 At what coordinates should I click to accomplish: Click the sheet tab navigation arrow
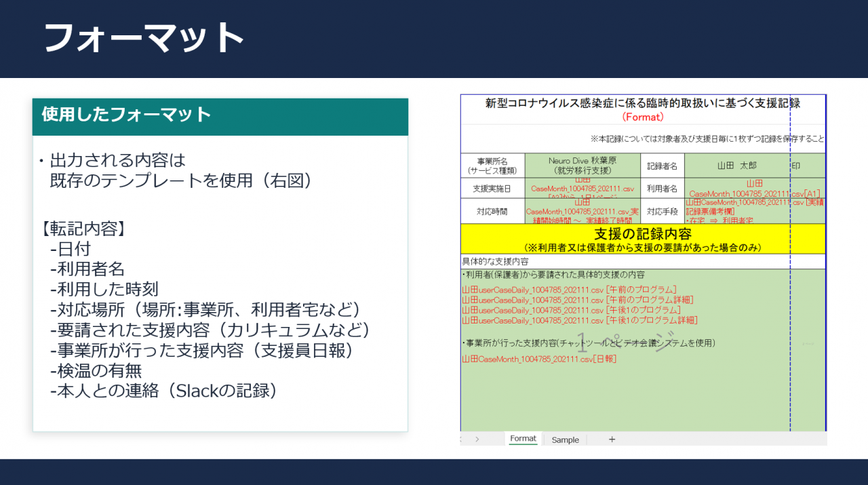[477, 440]
